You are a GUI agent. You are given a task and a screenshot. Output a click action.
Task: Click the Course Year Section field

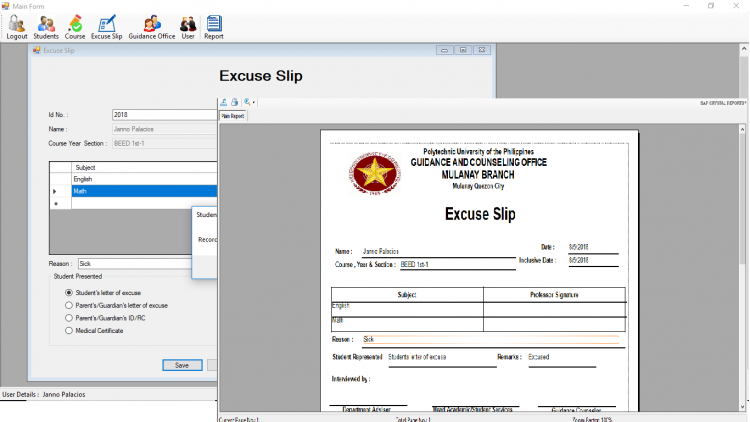(x=165, y=144)
